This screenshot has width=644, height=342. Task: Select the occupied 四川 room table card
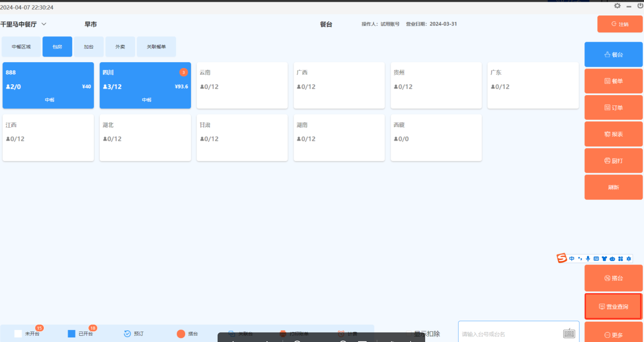(145, 85)
